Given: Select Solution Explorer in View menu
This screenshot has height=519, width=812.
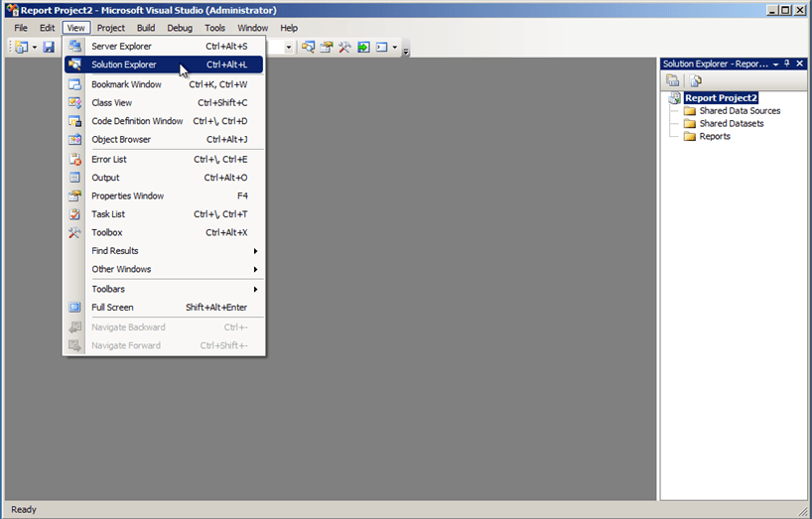Looking at the screenshot, I should tap(164, 65).
